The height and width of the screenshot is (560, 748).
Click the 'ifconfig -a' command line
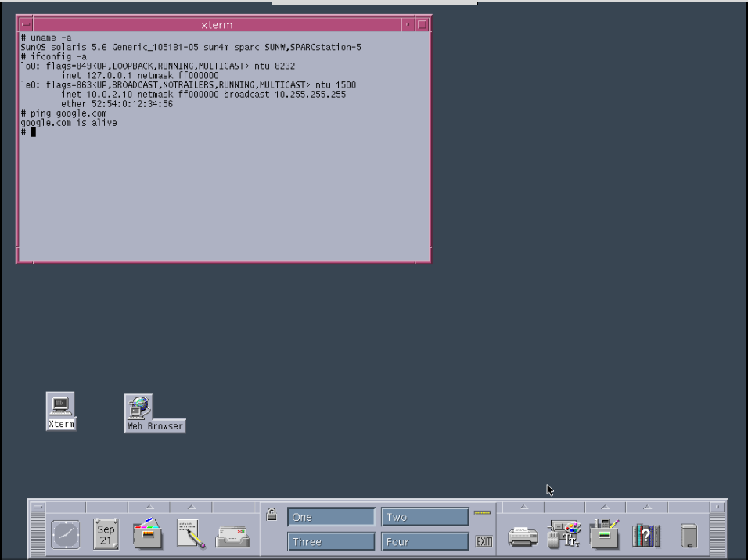53,57
